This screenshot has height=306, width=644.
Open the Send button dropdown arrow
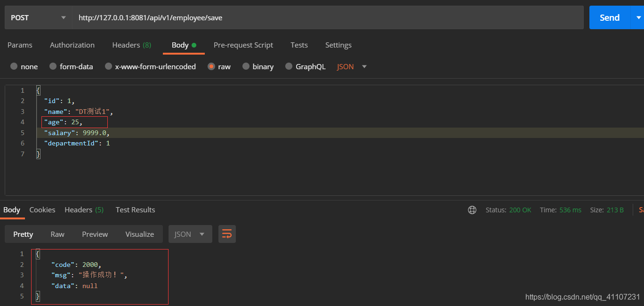click(x=638, y=18)
